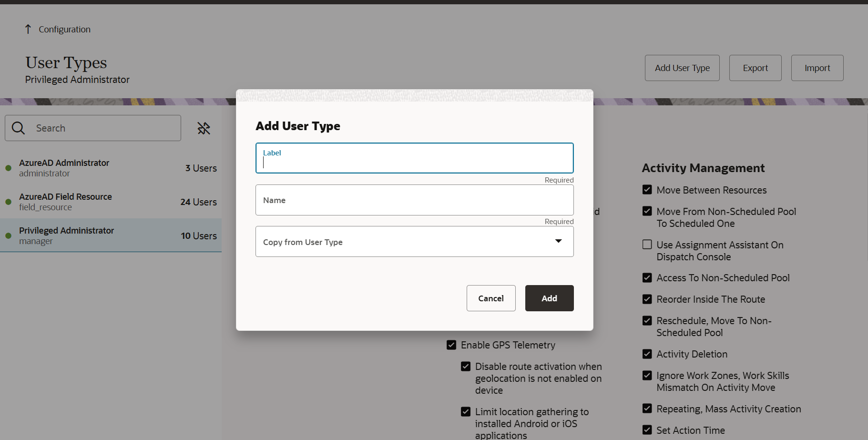
Task: Toggle Disable route activation when geolocation checkbox
Action: coord(466,366)
